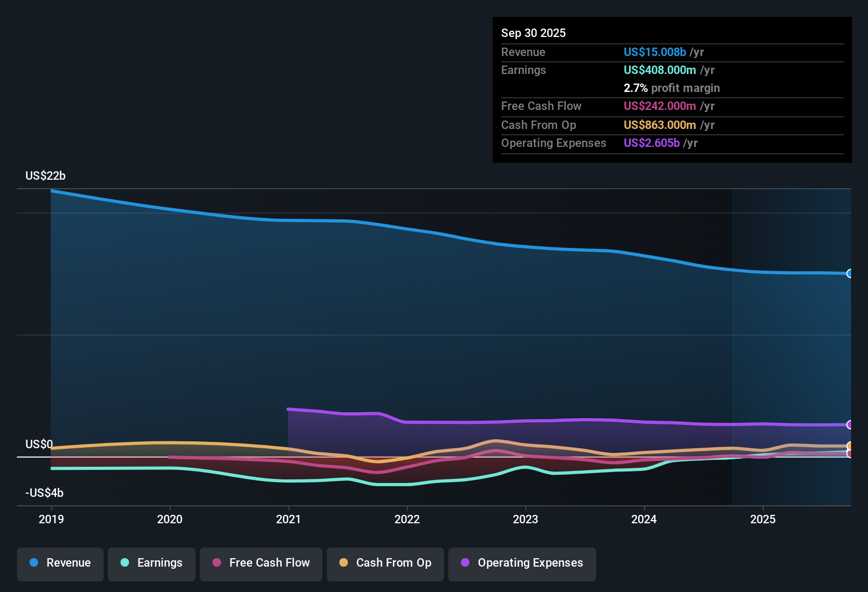Click the Revenue endpoint marker on the chart

(x=849, y=273)
